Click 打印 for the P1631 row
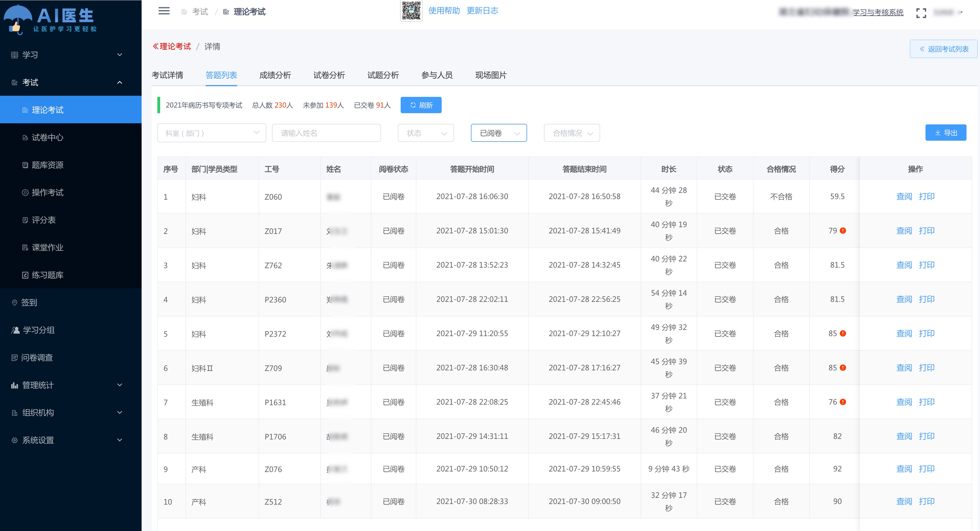The width and height of the screenshot is (980, 531). point(926,402)
